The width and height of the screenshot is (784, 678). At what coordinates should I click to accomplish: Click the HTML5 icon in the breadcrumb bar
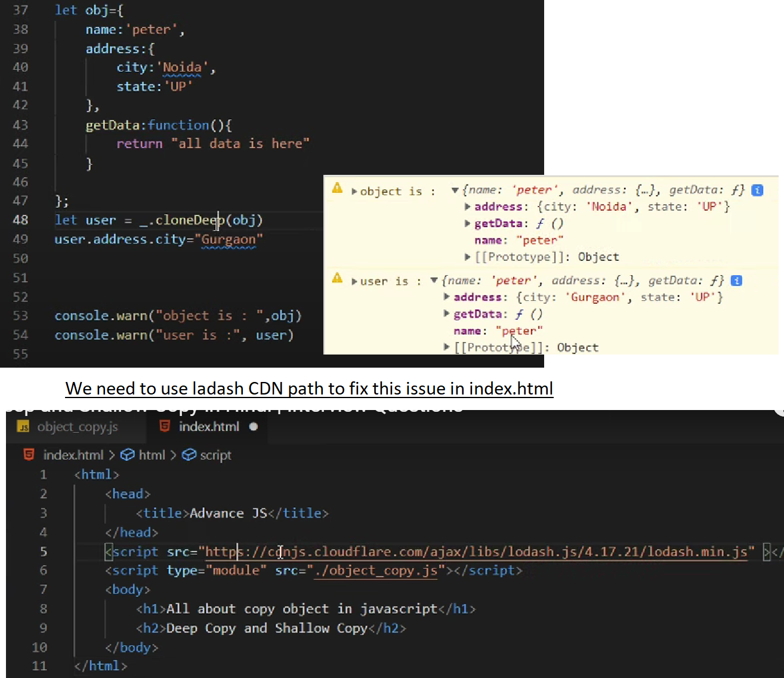[x=29, y=455]
